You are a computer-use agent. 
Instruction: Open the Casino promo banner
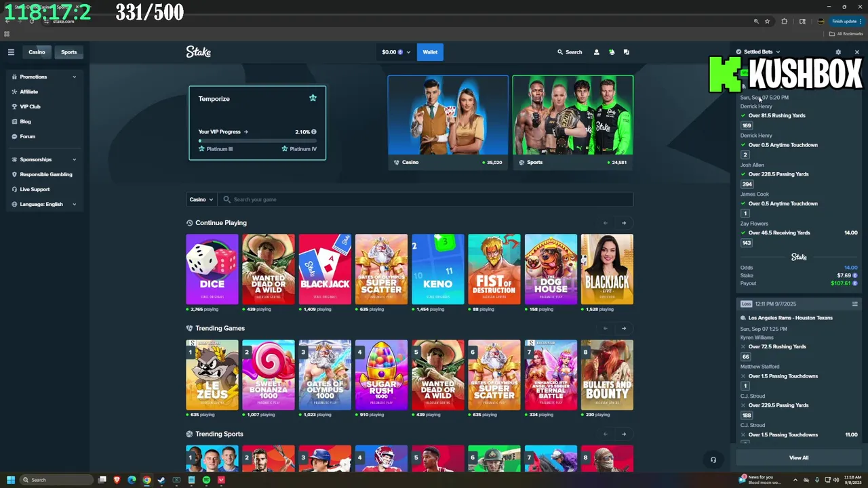coord(448,122)
